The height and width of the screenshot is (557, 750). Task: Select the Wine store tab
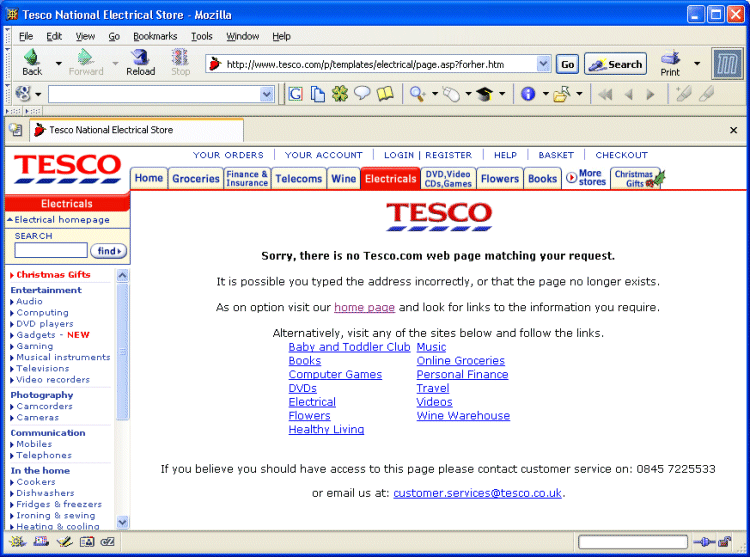(343, 178)
